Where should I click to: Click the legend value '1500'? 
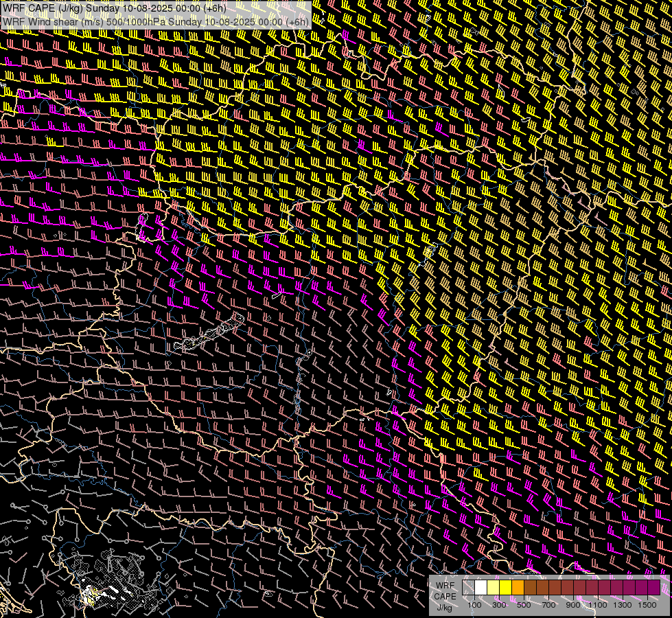point(647,605)
